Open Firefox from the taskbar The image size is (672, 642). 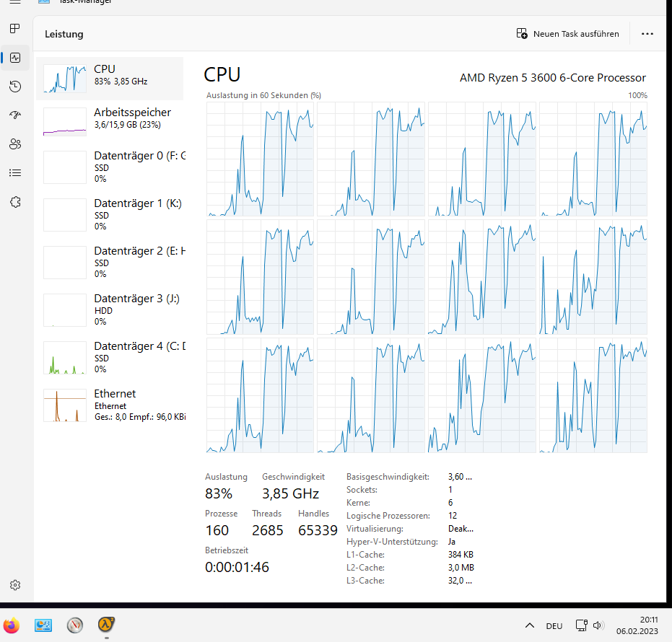point(12,625)
